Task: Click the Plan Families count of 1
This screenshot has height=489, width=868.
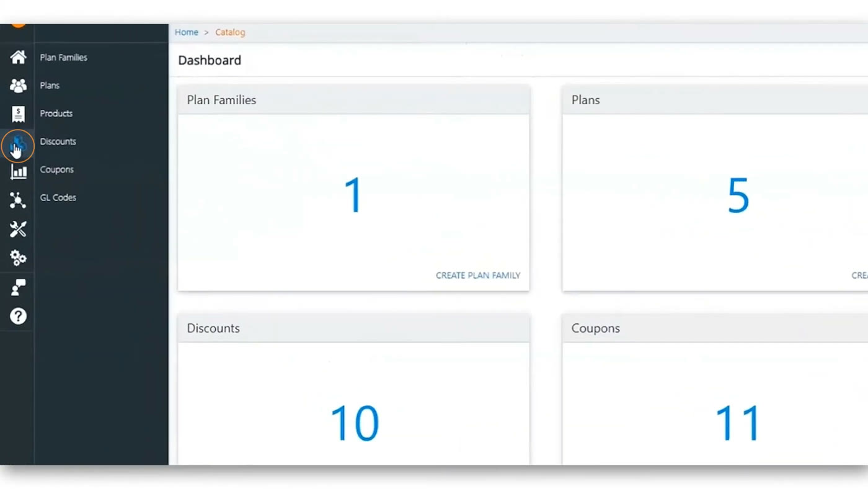Action: click(x=353, y=196)
